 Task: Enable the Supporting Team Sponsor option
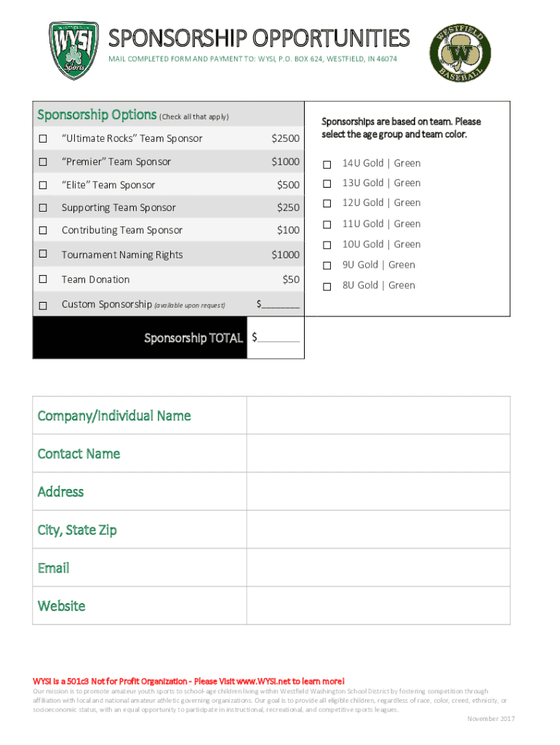[x=44, y=208]
